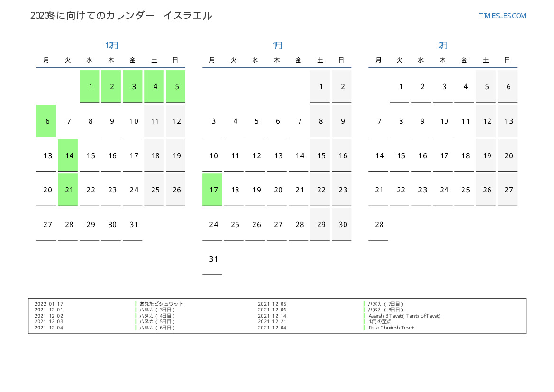The image size is (554, 392).
Task: Click the calendar title mentioning イスラエル
Action: pos(121,16)
